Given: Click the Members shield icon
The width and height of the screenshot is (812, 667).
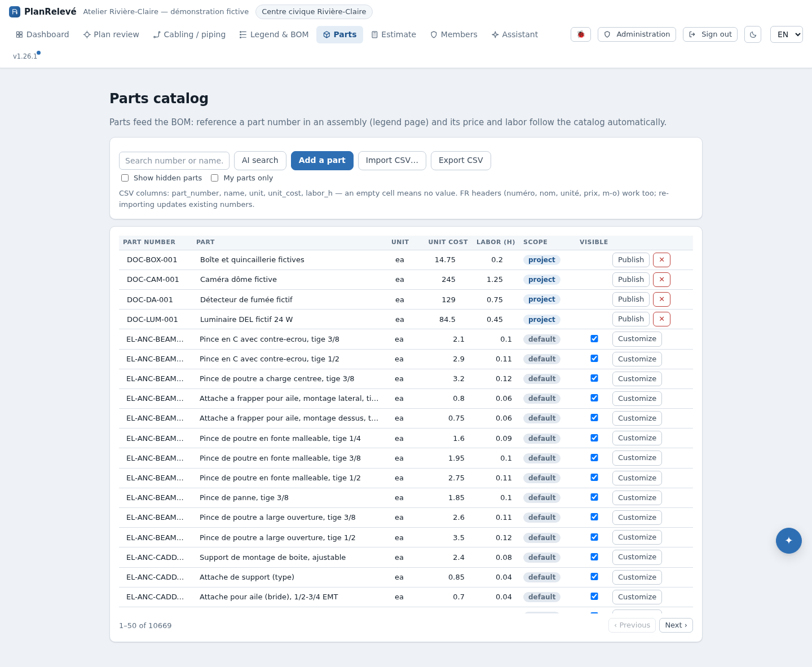Looking at the screenshot, I should (x=434, y=34).
